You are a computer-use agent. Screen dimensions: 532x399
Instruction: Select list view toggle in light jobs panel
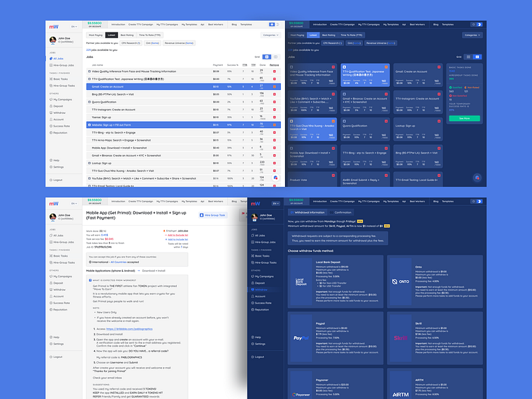click(x=267, y=57)
